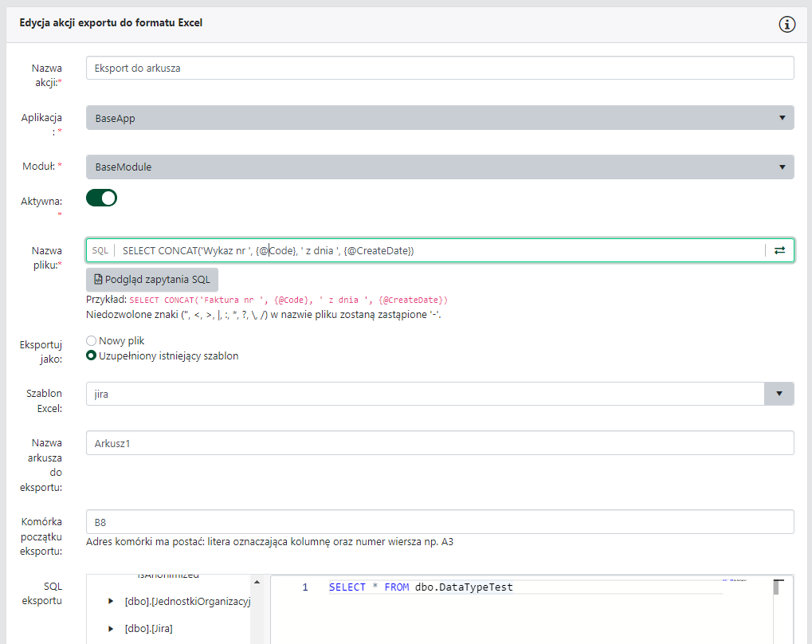This screenshot has width=812, height=644.
Task: Select the [dbo].[Jira] table name in tree
Action: pos(149,629)
